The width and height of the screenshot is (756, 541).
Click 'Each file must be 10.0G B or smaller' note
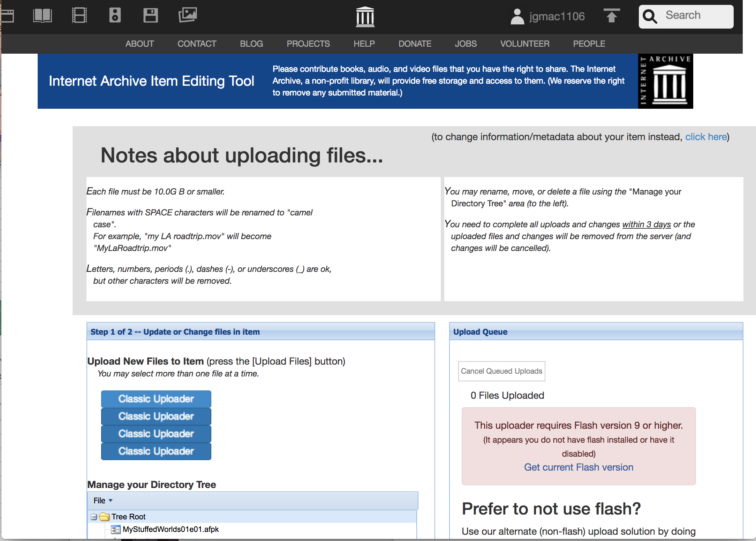pos(156,192)
